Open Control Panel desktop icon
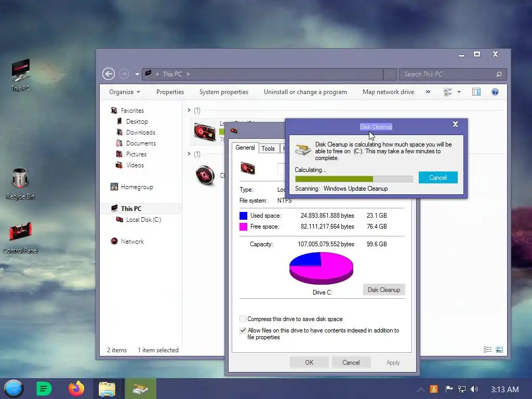The height and width of the screenshot is (399, 532). [20, 237]
